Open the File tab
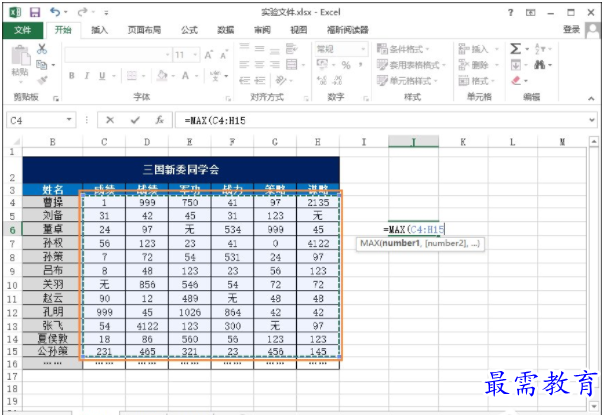 23,30
